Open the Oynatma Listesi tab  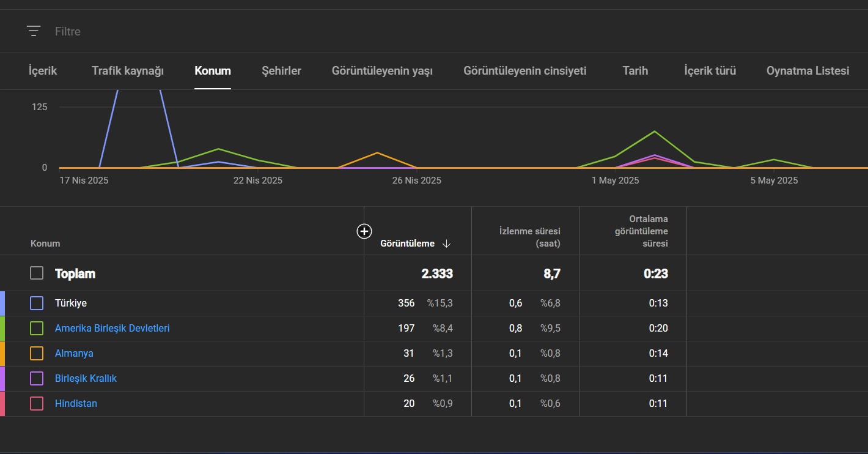pyautogui.click(x=807, y=71)
